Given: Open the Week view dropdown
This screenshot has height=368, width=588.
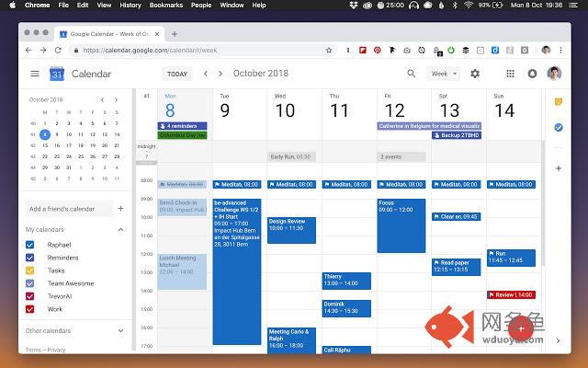Looking at the screenshot, I should tap(444, 74).
